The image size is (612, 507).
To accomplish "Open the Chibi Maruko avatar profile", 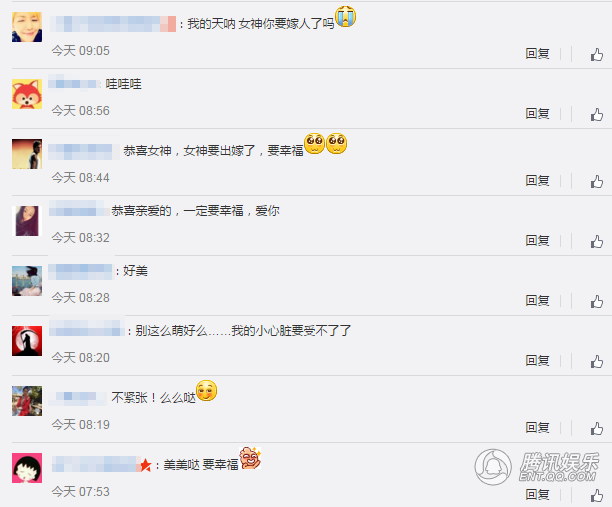I will (27, 468).
